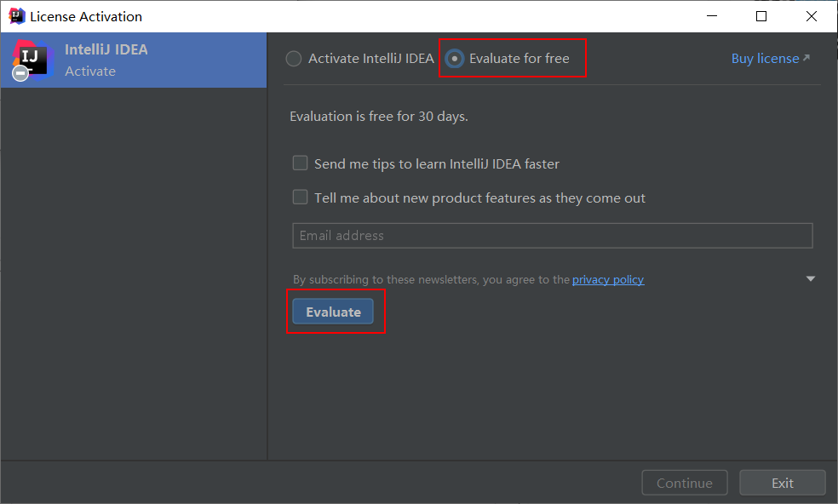838x504 pixels.
Task: Click the IJ product icon in the sidebar
Action: coord(33,60)
